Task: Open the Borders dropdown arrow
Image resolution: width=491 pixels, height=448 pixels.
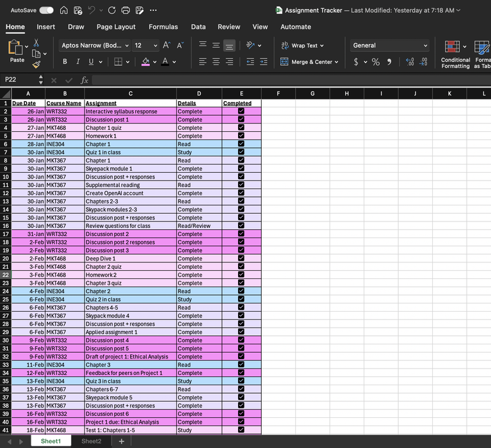Action: point(128,62)
